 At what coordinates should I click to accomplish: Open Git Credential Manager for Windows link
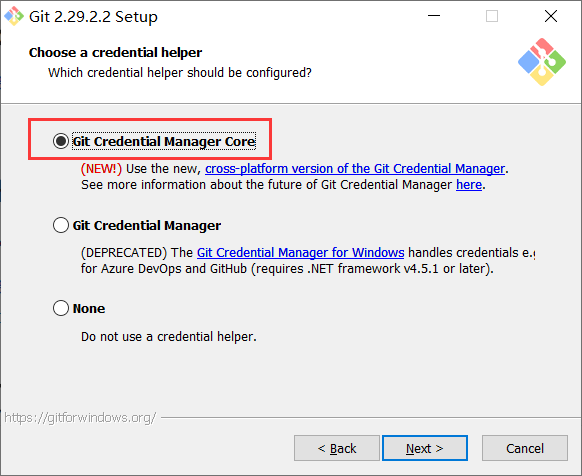coord(300,252)
